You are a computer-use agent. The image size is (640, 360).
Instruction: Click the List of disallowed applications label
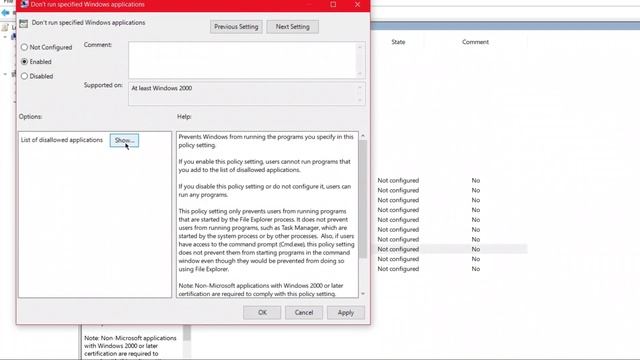pos(62,140)
